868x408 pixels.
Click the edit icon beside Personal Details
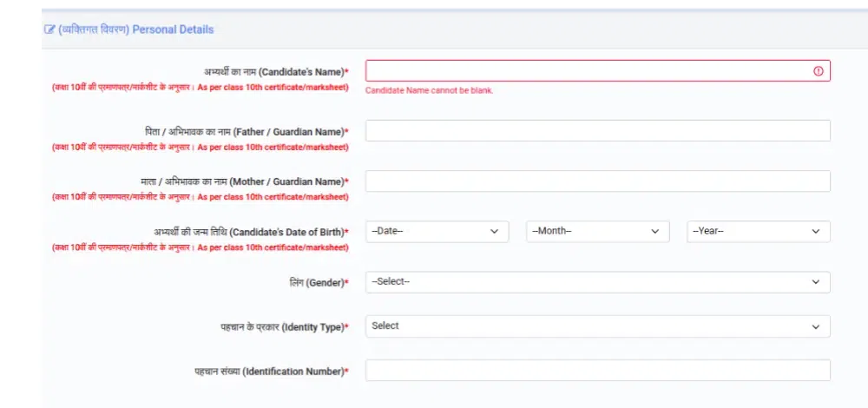pyautogui.click(x=49, y=30)
